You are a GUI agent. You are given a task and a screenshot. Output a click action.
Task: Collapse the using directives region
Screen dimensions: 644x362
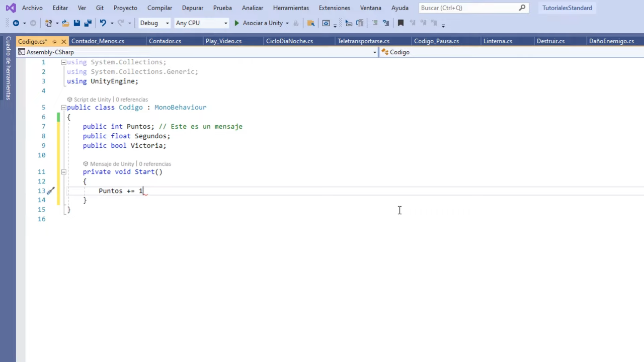tap(63, 62)
